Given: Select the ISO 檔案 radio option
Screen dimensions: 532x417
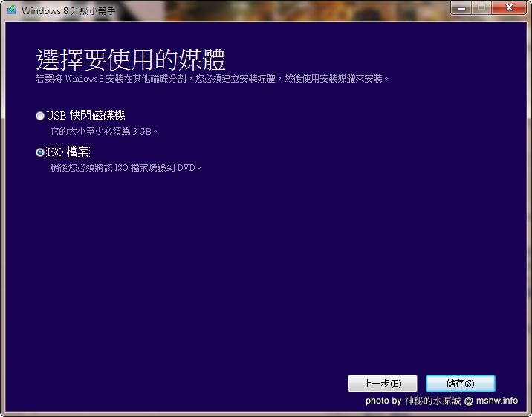Looking at the screenshot, I should click(x=40, y=152).
